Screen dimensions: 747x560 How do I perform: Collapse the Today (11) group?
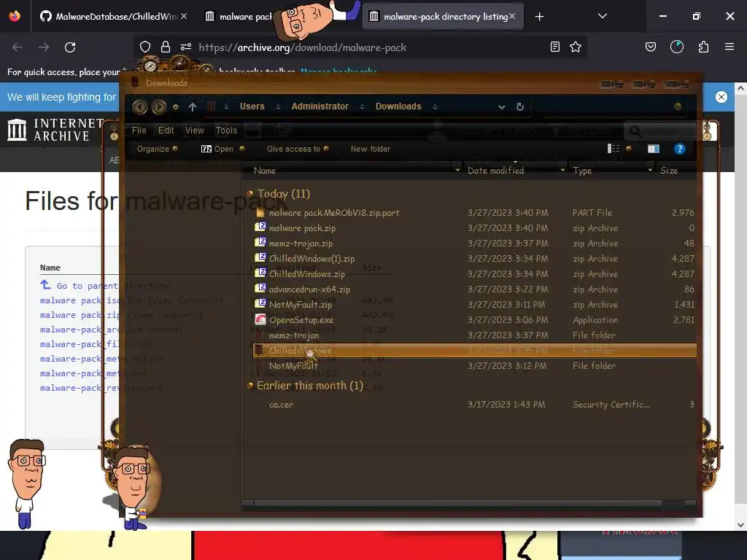[250, 193]
